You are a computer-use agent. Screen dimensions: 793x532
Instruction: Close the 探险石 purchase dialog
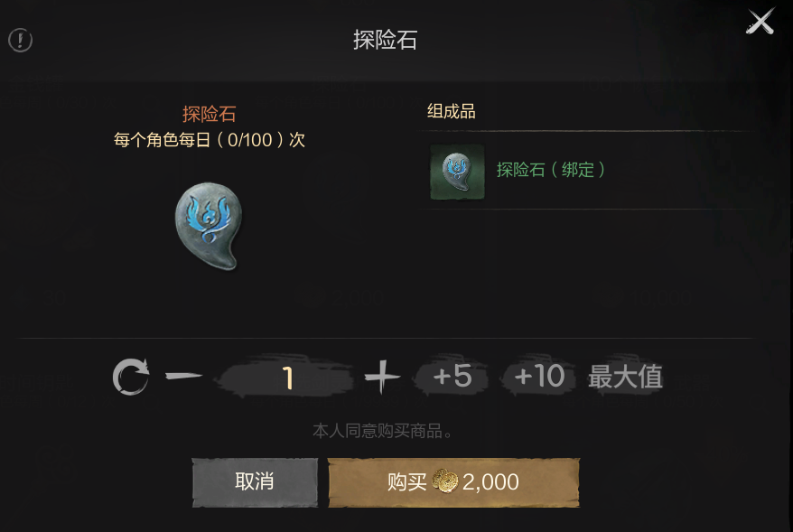point(760,22)
